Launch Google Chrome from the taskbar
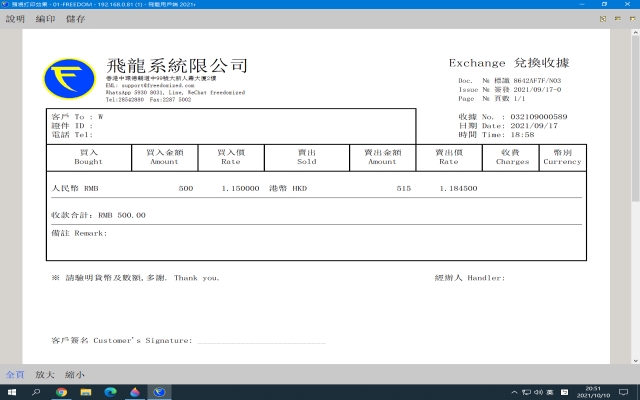The height and width of the screenshot is (400, 640). pos(61,392)
